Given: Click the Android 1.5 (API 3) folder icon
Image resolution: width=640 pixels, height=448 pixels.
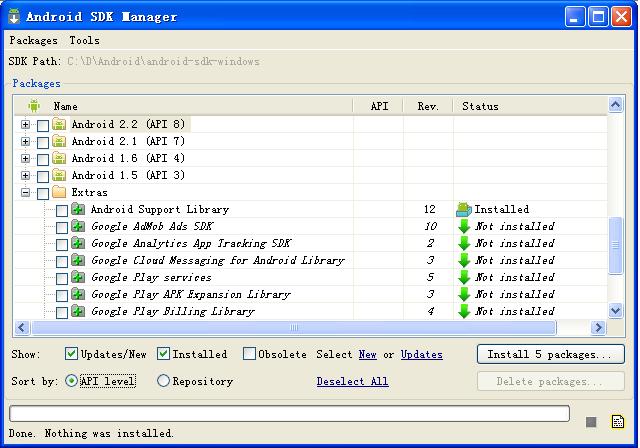Looking at the screenshot, I should 59,175.
